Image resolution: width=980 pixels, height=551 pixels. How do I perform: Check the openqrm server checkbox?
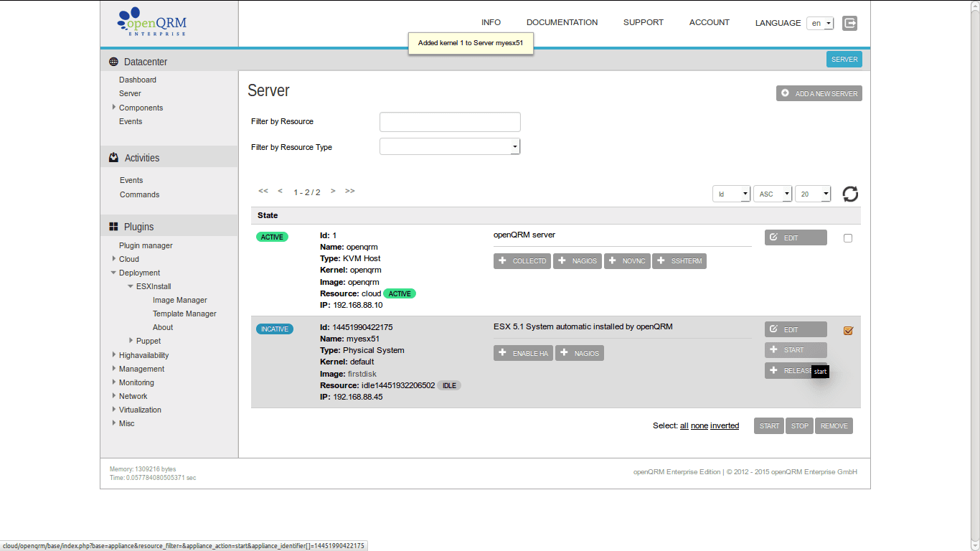click(x=848, y=238)
